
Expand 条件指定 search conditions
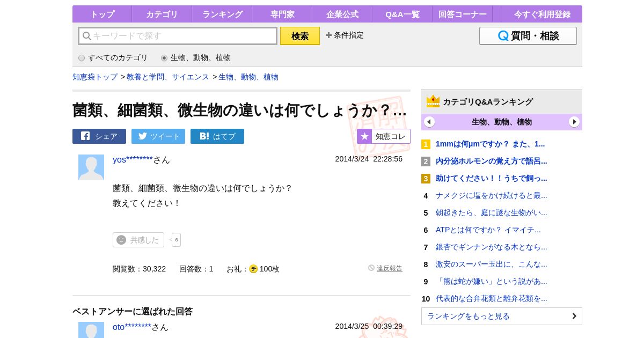(345, 35)
